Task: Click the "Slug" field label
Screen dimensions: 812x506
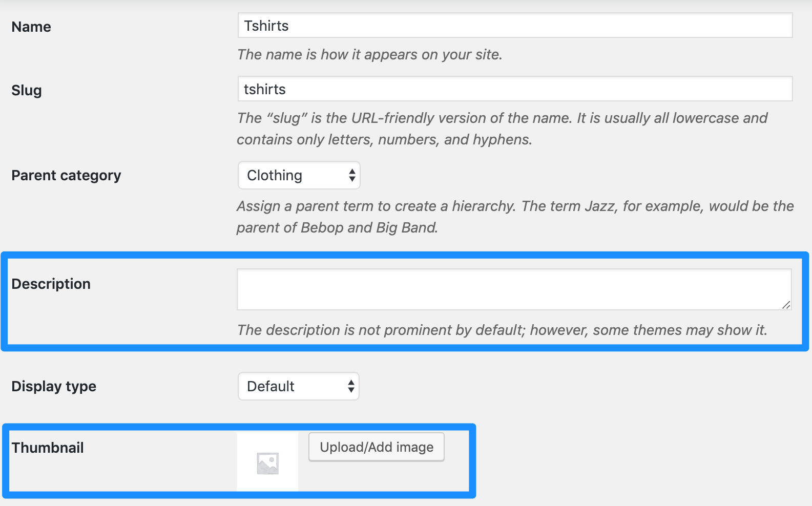Action: pyautogui.click(x=27, y=91)
